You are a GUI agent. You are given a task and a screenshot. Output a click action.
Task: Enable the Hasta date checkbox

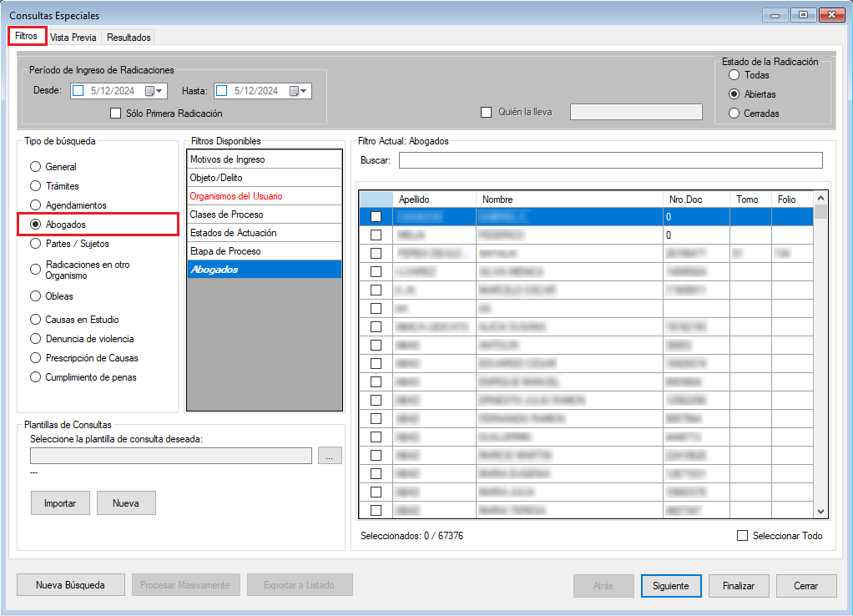click(x=222, y=91)
